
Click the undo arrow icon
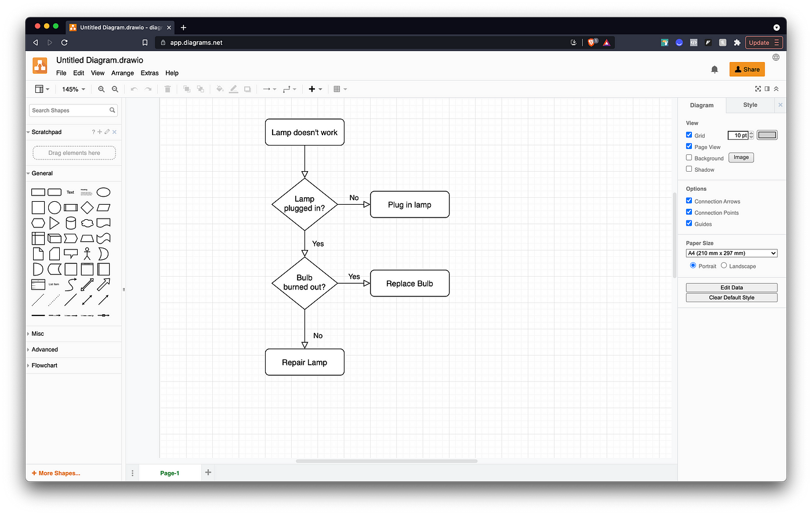[x=134, y=89]
